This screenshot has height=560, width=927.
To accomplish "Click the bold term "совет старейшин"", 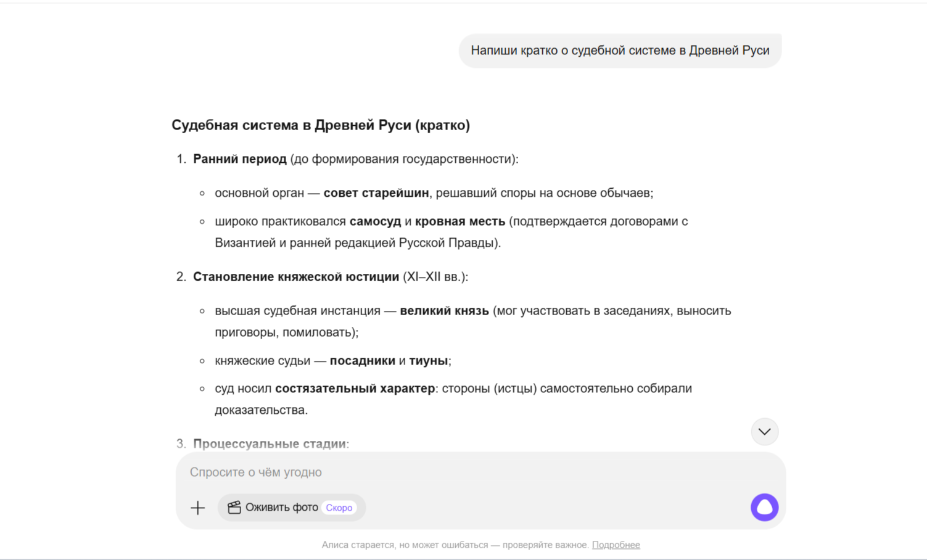I will pyautogui.click(x=376, y=193).
